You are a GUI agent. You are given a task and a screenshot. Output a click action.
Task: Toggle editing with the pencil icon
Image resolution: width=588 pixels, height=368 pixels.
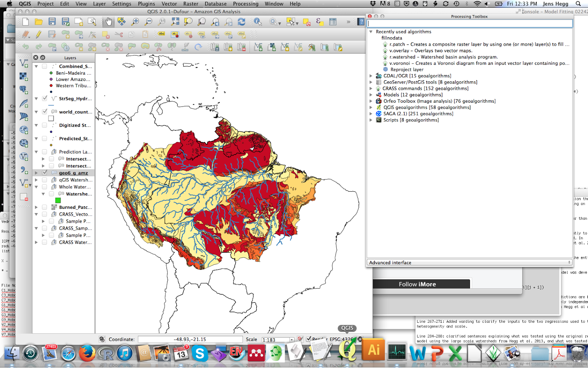point(39,35)
